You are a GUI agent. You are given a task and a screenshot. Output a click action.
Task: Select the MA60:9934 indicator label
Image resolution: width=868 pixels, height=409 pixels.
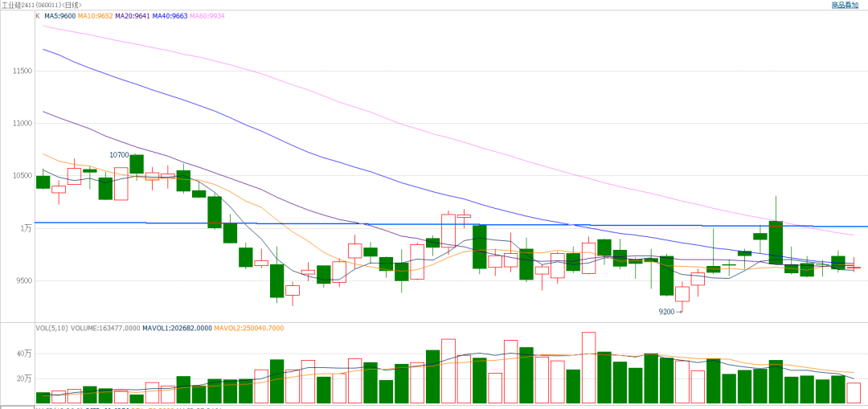tap(208, 16)
